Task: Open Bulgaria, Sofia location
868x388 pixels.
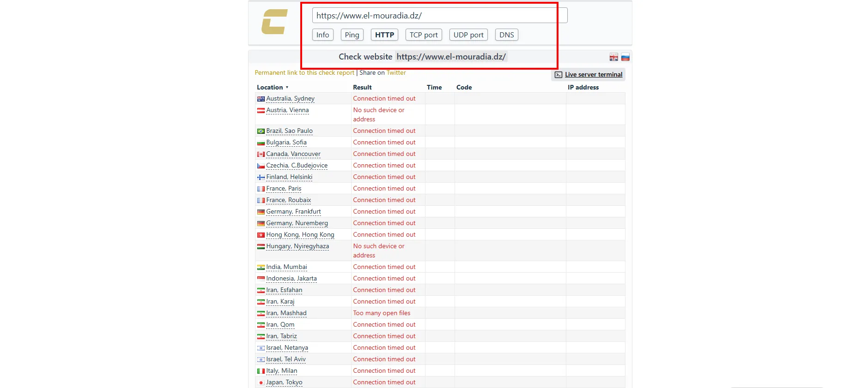Action: [286, 143]
